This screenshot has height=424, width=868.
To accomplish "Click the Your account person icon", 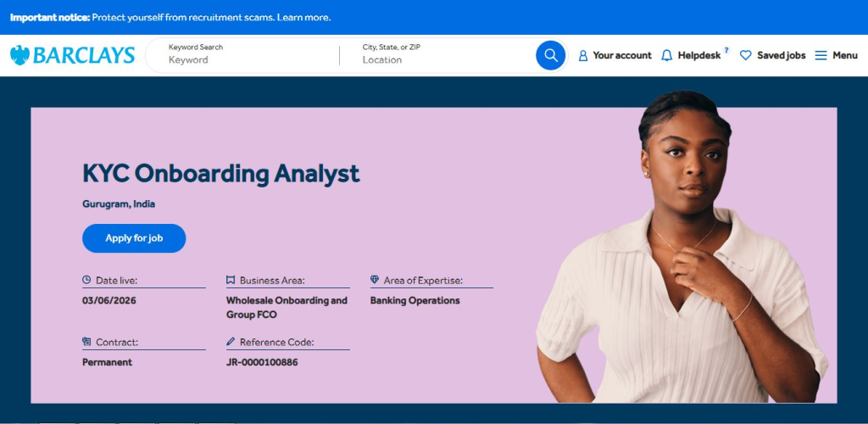I will (x=583, y=55).
